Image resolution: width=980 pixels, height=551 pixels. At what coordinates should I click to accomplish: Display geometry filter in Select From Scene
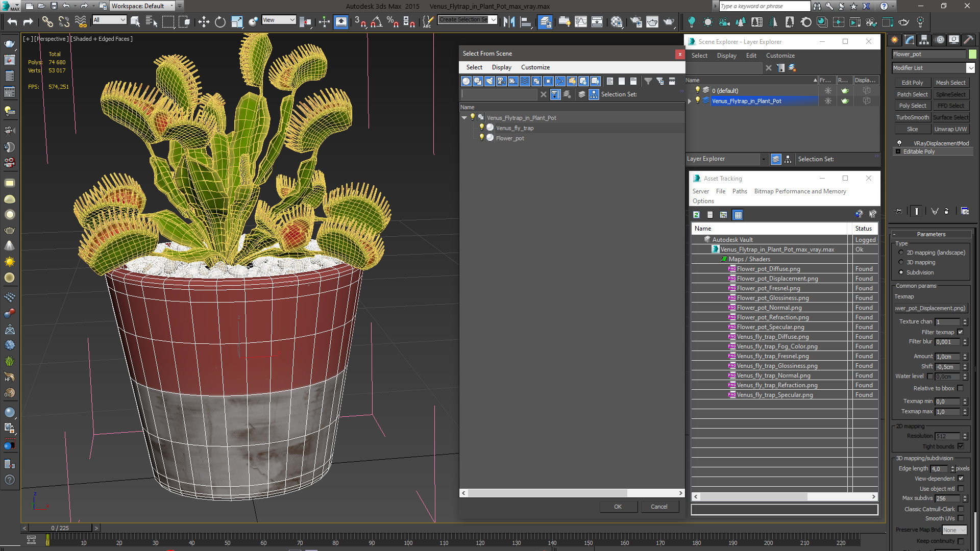[466, 81]
